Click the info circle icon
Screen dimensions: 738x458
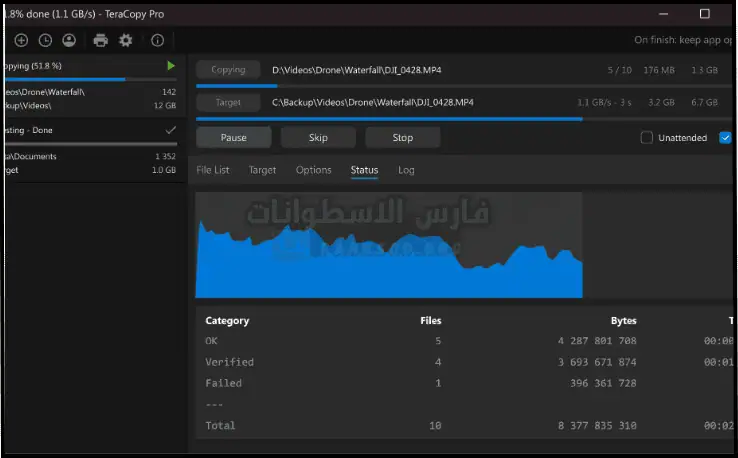pyautogui.click(x=157, y=40)
